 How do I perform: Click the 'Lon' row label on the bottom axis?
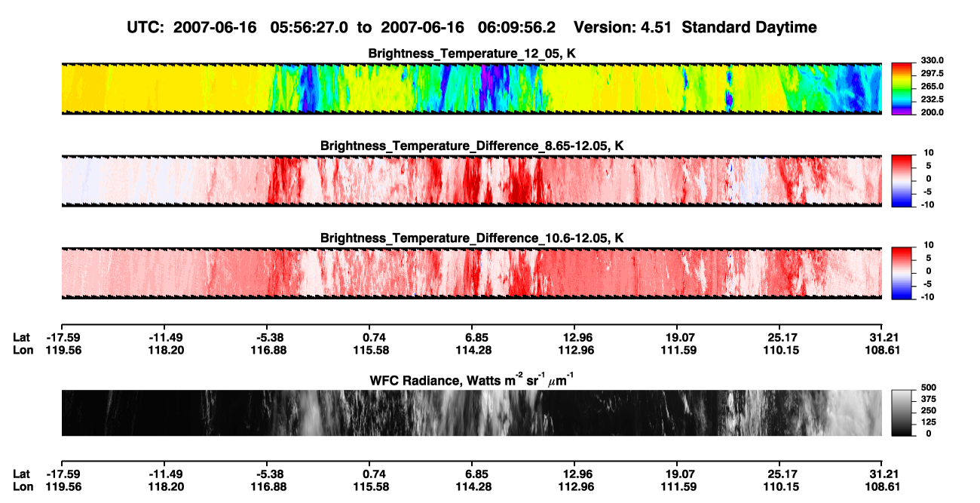(23, 487)
